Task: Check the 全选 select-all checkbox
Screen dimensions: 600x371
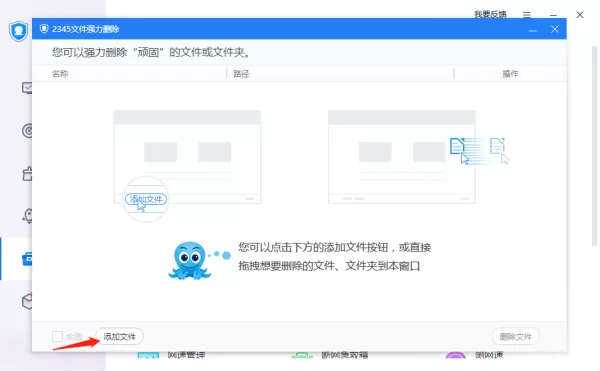Action: coord(57,337)
